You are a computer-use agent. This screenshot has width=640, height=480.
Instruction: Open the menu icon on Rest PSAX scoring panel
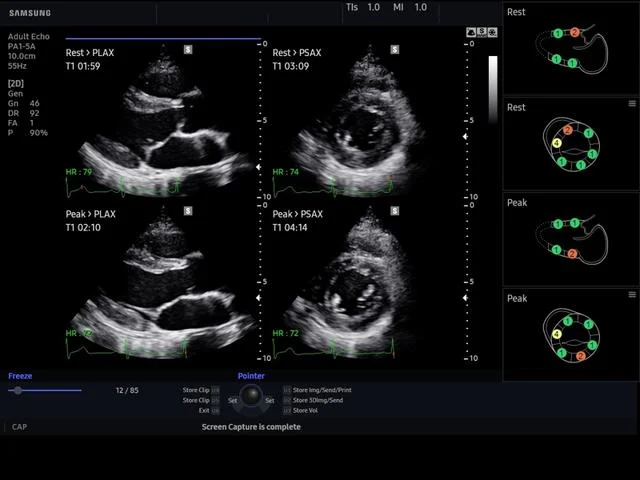click(x=632, y=104)
